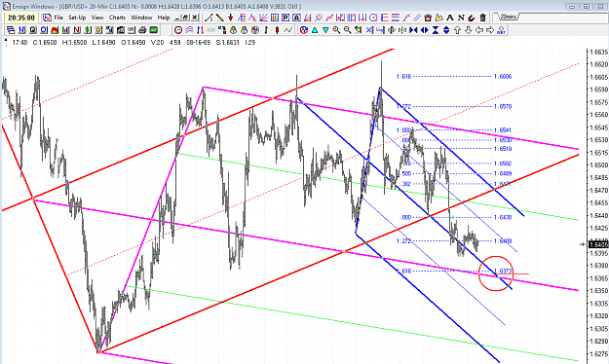The width and height of the screenshot is (609, 364).
Task: Click the cyan down triangle icon
Action: pos(325,30)
